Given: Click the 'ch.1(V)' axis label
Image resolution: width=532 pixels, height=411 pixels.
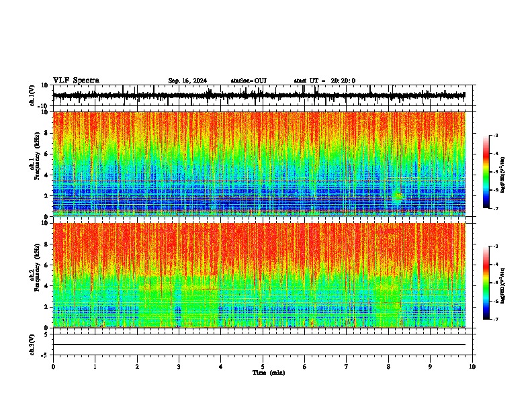Looking at the screenshot, I should coord(32,95).
